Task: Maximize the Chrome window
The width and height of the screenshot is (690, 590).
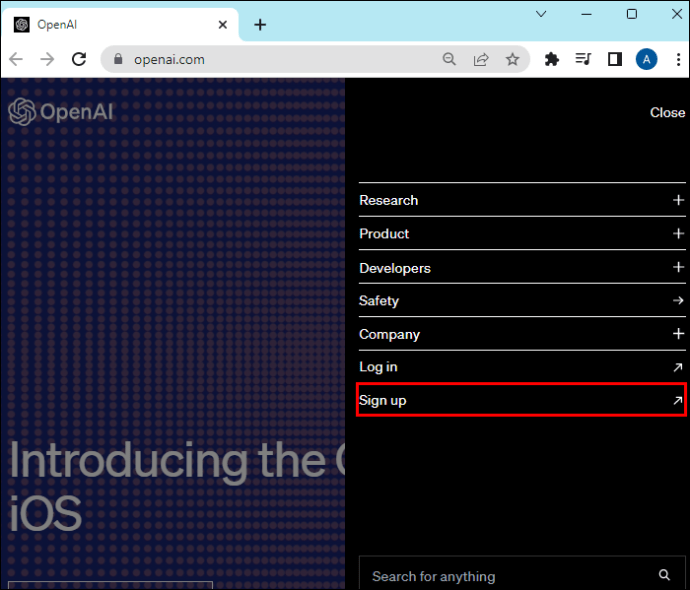Action: [x=631, y=14]
